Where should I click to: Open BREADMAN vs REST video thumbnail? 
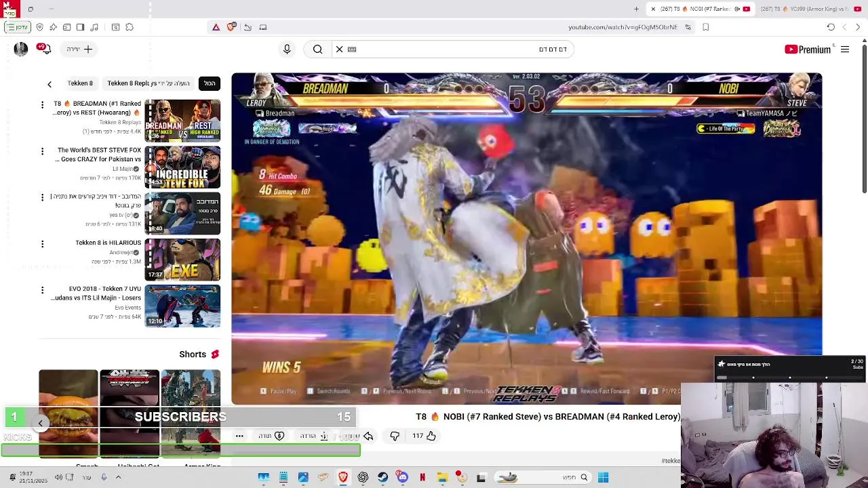(x=182, y=121)
